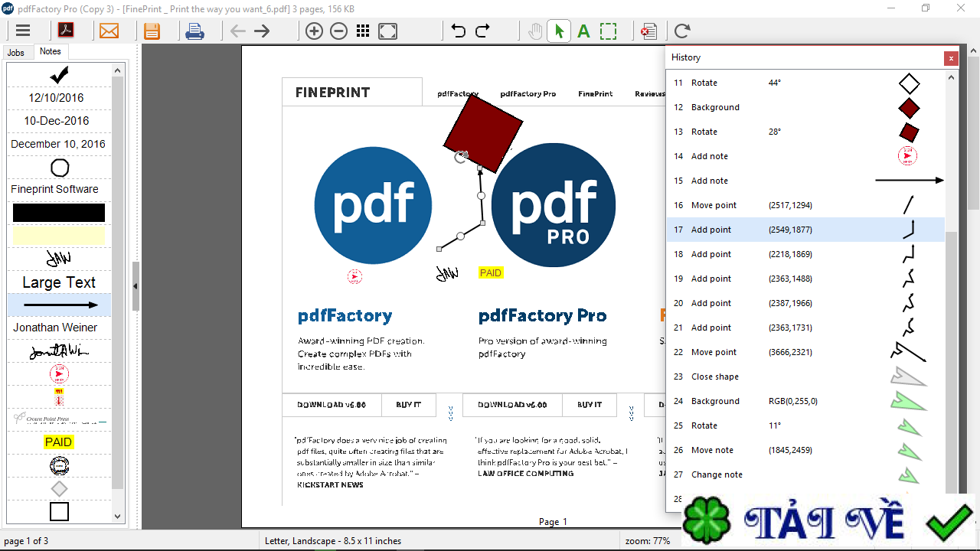The width and height of the screenshot is (980, 551).
Task: Switch to the Notes tab
Action: coord(51,51)
